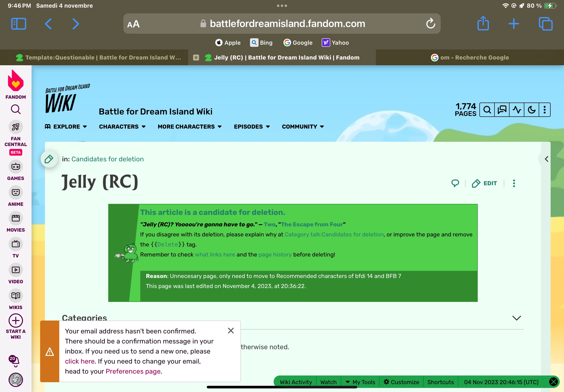Open recent wiki activity pulse icon
This screenshot has height=392, width=564.
(517, 110)
